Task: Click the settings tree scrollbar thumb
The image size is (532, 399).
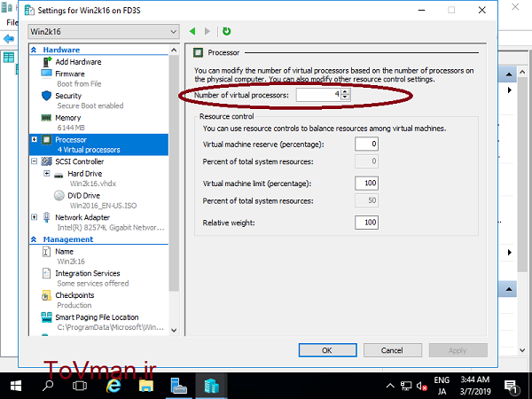Action: [x=174, y=173]
